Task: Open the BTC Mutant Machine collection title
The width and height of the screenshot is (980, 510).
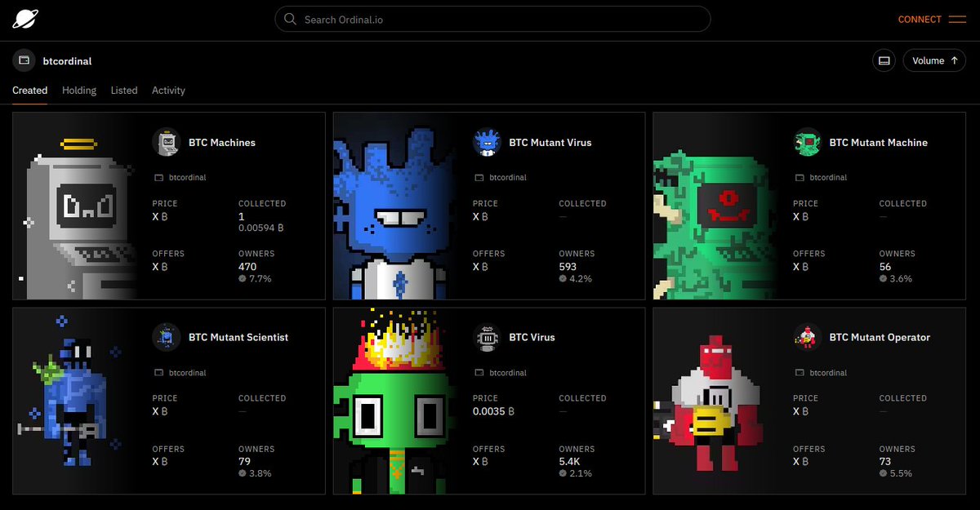Action: [879, 143]
